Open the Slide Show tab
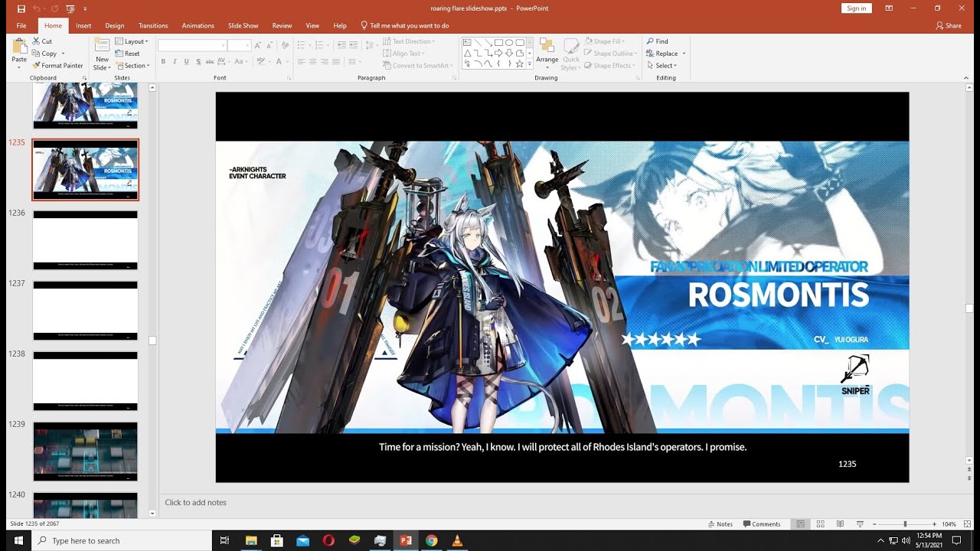The image size is (980, 551). tap(243, 25)
